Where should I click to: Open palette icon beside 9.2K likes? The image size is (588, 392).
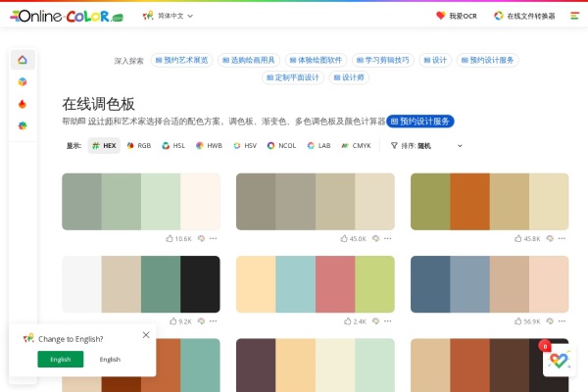(x=201, y=321)
